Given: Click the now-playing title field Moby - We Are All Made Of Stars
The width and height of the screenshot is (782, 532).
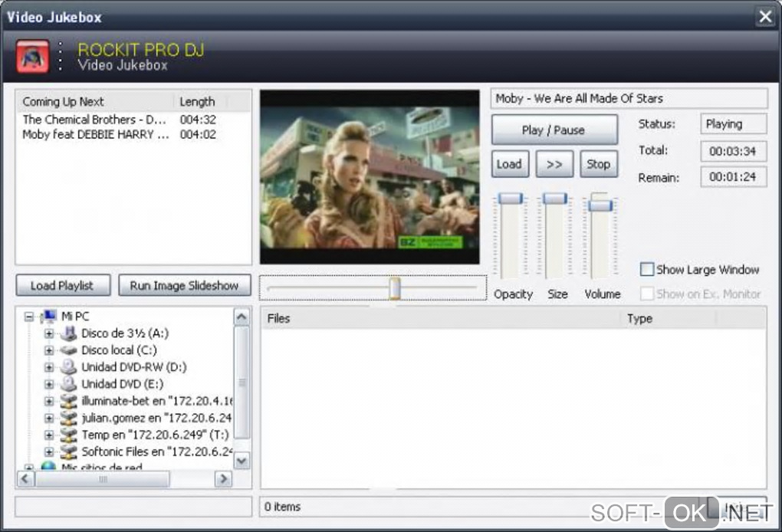Looking at the screenshot, I should tap(629, 98).
